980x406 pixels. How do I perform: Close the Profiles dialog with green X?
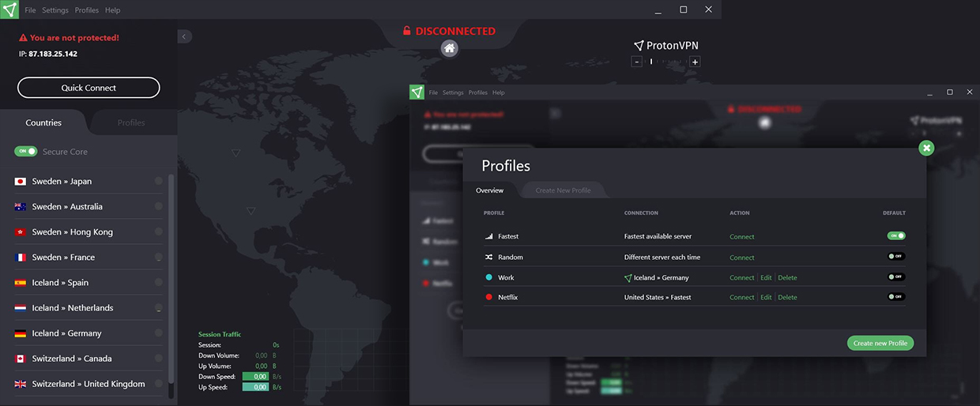click(x=927, y=148)
